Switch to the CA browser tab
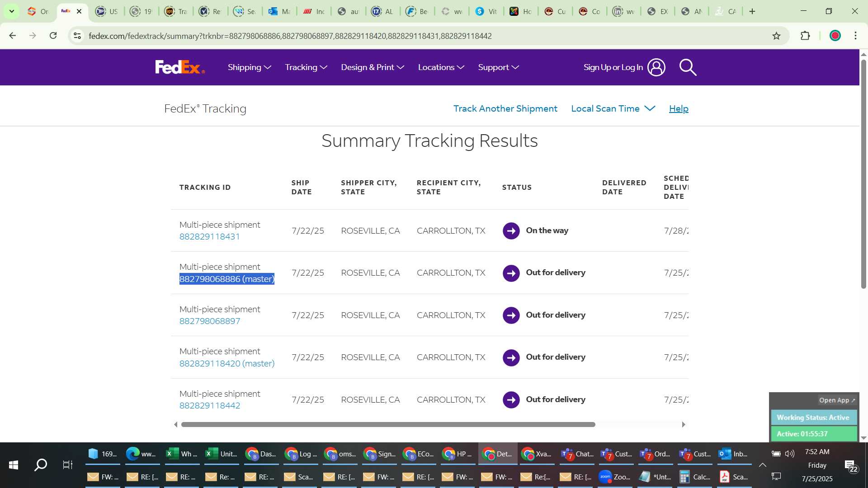This screenshot has width=868, height=488. 726,11
